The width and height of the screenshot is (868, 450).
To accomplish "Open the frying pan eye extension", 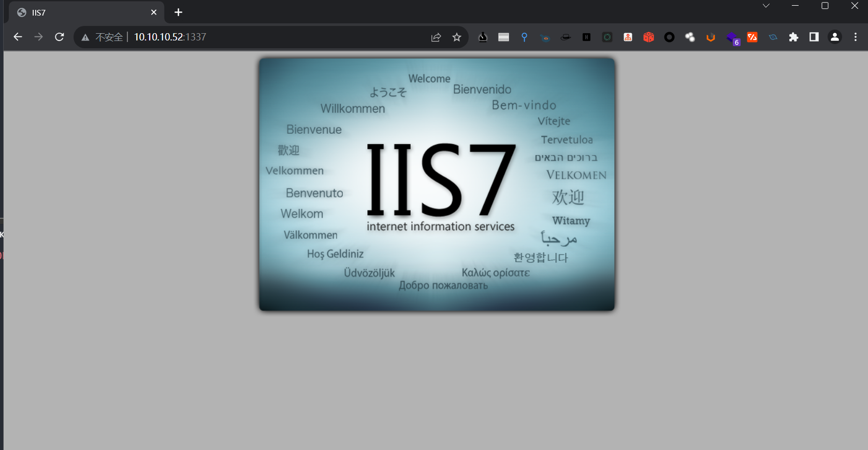I will (545, 37).
